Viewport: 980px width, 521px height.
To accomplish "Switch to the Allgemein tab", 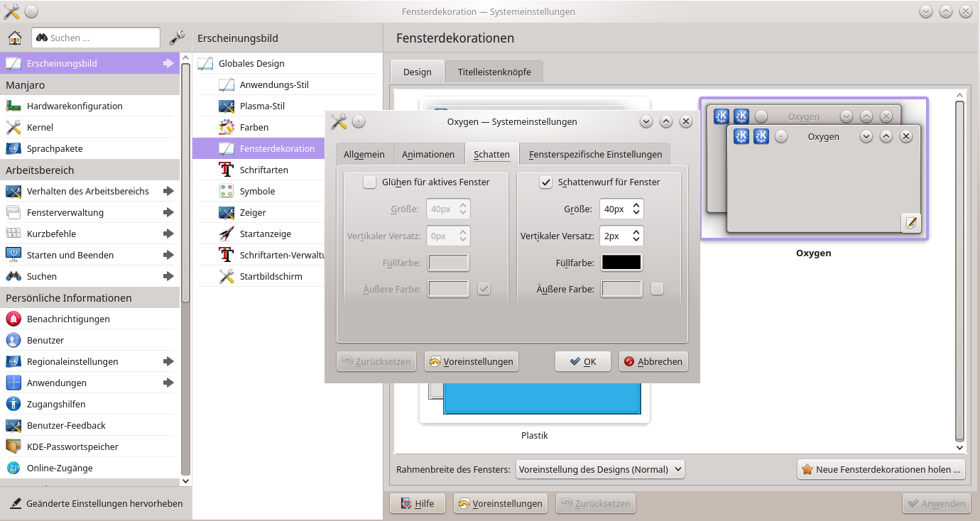I will click(364, 154).
